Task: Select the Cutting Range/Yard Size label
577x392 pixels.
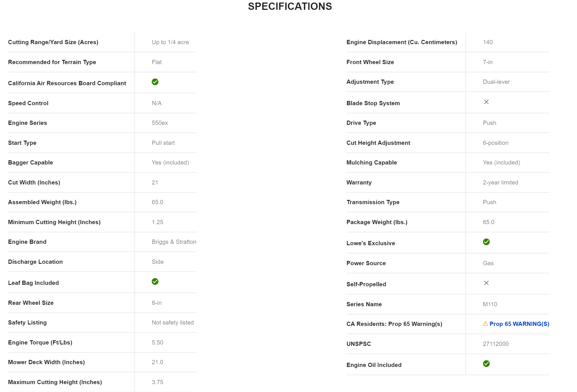Action: tap(53, 42)
